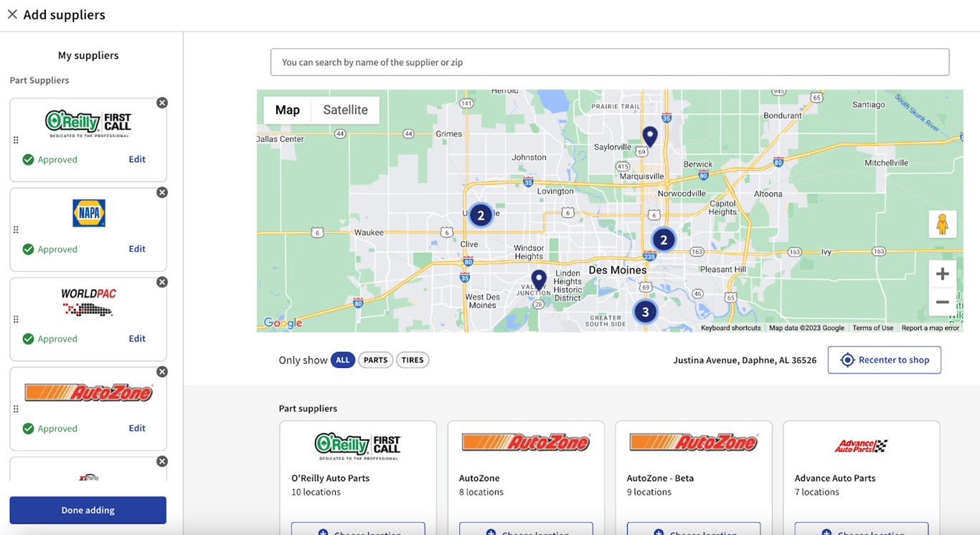Zoom in on the map
Viewport: 980px width, 535px height.
point(942,274)
